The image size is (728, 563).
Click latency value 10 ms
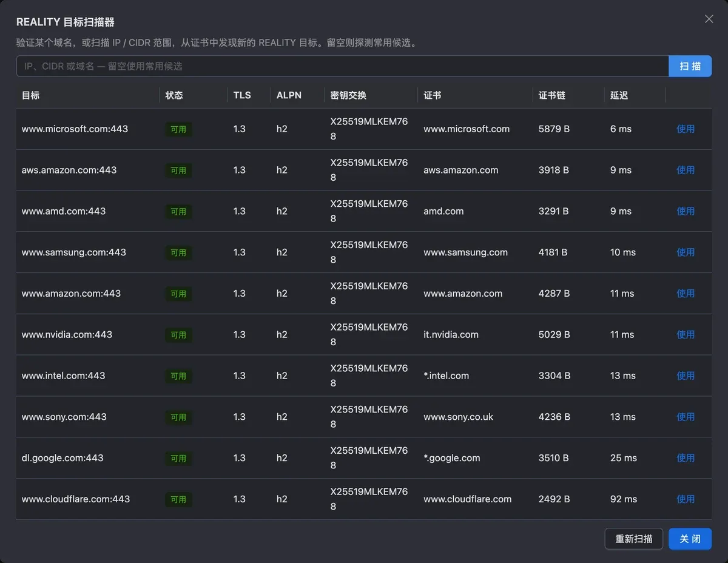click(x=623, y=252)
